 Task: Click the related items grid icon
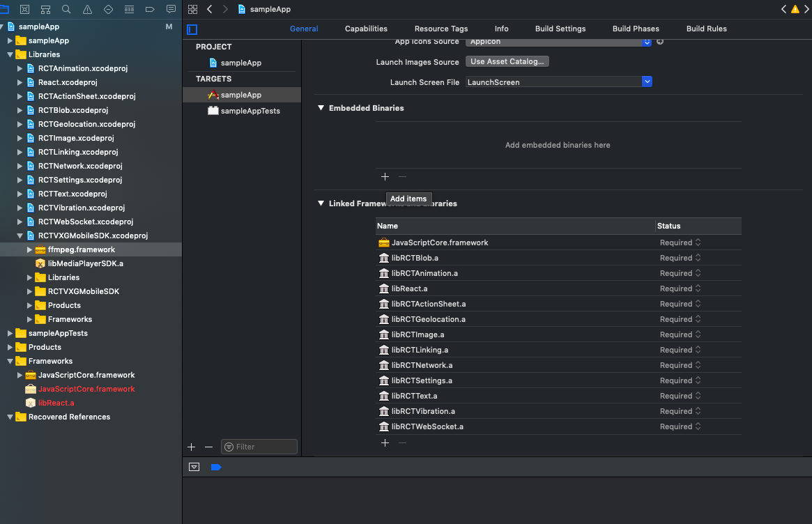coord(193,9)
